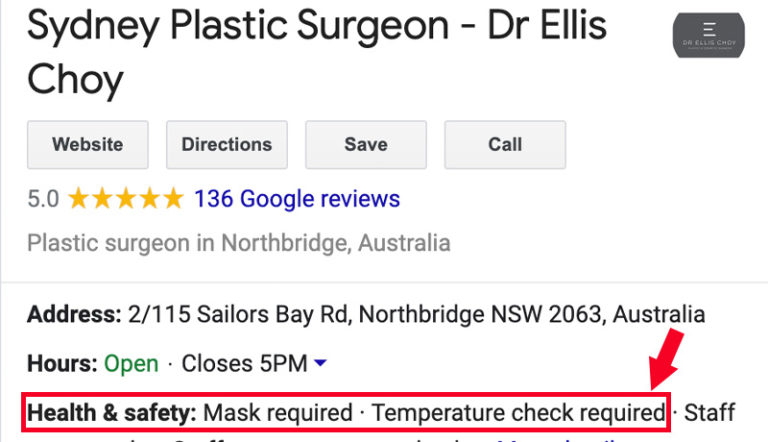Viewport: 768px width, 442px height.
Task: Open the Dr Ellis Choy logo thumbnail
Action: click(x=709, y=35)
